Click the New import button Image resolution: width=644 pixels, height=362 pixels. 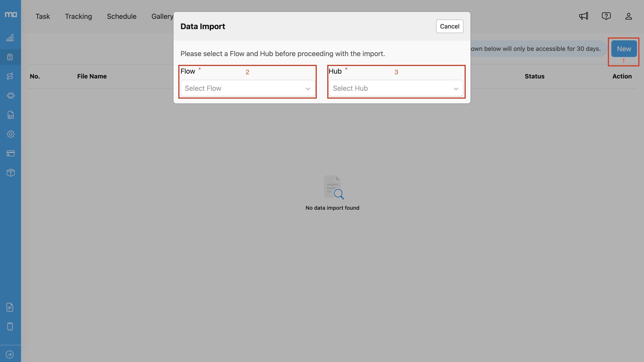tap(623, 49)
